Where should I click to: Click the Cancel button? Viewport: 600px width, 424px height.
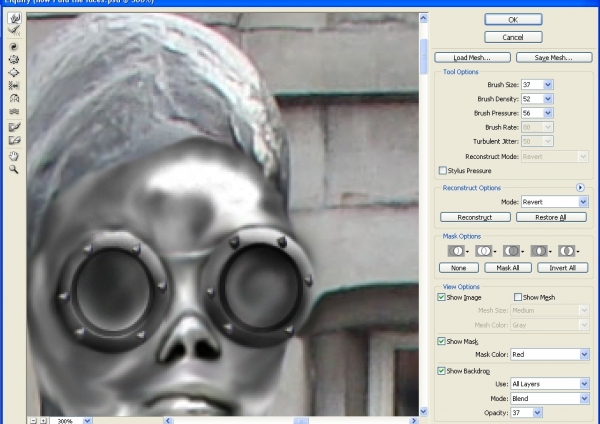coord(513,37)
